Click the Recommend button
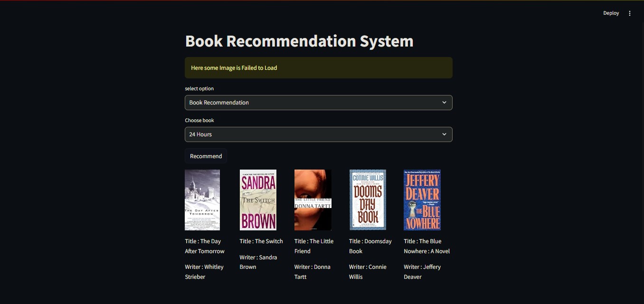 (206, 156)
